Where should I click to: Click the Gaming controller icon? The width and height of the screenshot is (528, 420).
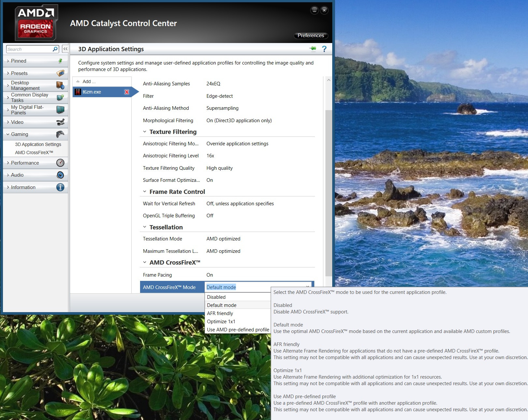[x=60, y=134]
